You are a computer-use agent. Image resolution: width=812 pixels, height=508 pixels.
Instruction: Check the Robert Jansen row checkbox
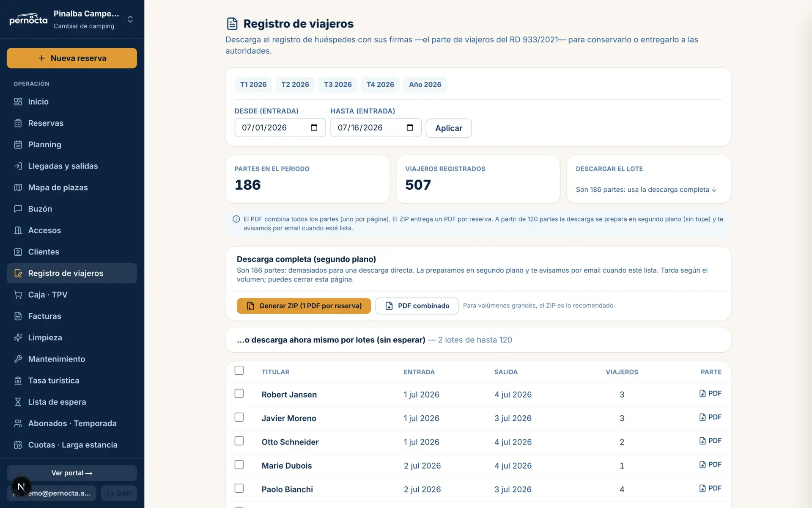pyautogui.click(x=239, y=394)
